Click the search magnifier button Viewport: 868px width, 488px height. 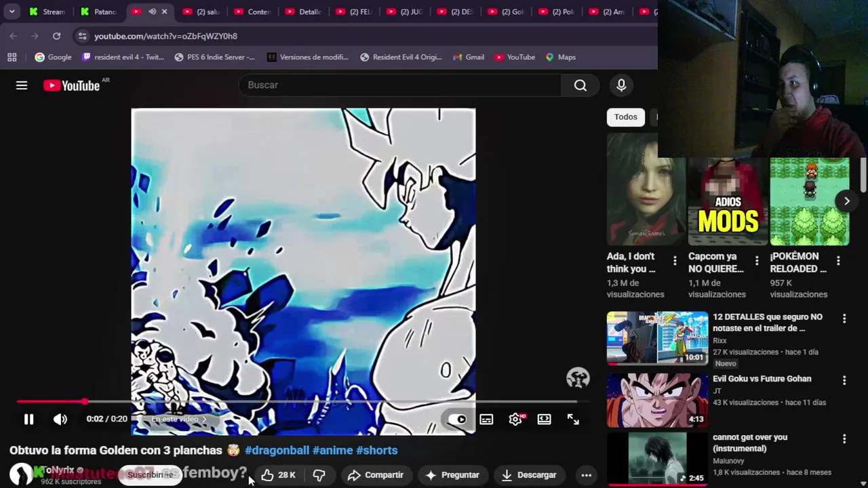pyautogui.click(x=580, y=85)
